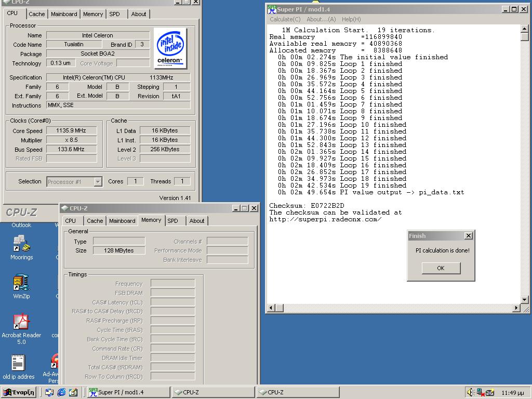The image size is (532, 399).
Task: Click Super PI horizontal scrollbar right arrow
Action: [516, 308]
